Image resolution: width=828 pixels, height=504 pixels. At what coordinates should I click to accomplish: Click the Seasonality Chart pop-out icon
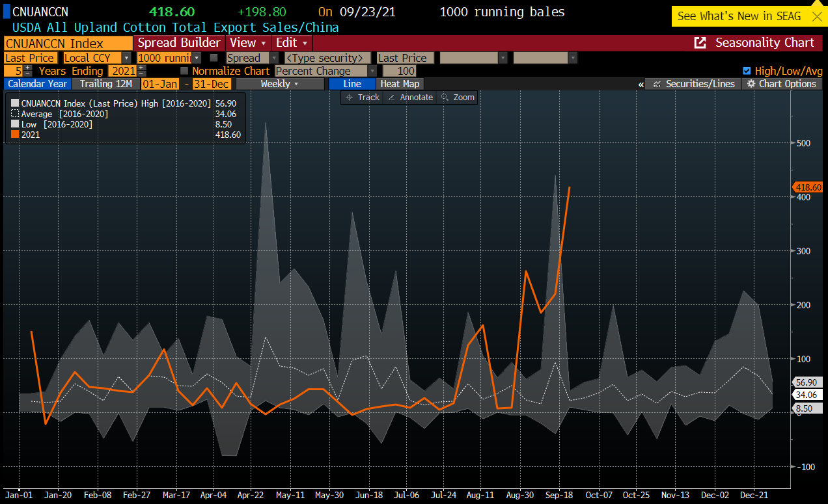pos(700,43)
